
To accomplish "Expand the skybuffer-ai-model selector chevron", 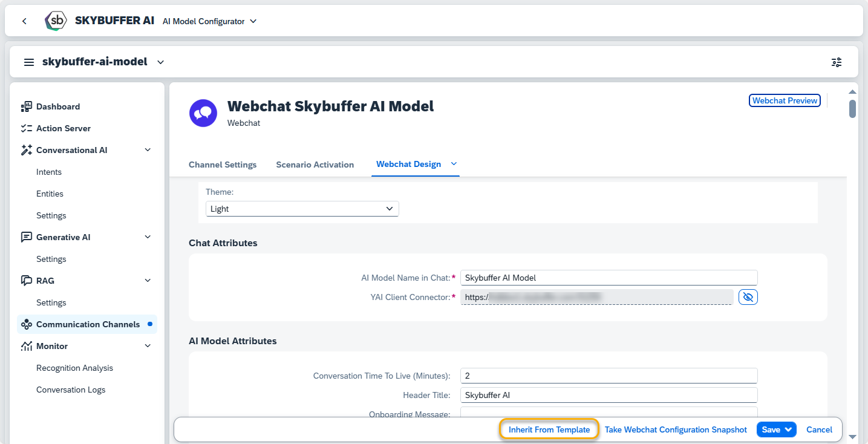I will click(x=160, y=62).
